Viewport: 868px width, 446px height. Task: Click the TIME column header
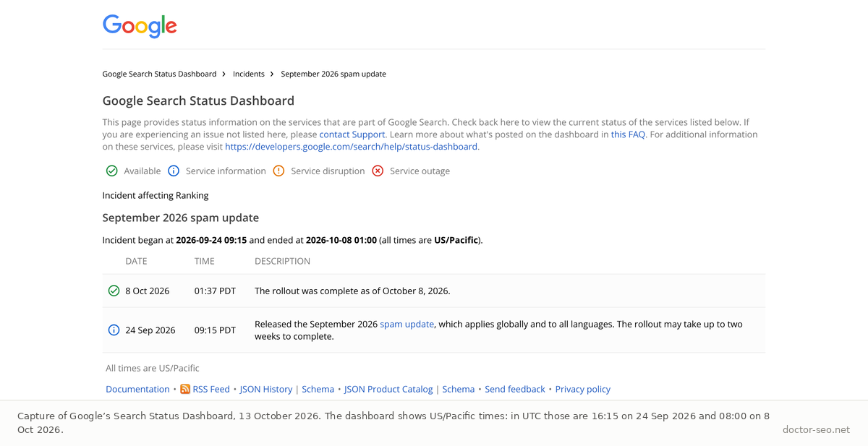(x=205, y=261)
